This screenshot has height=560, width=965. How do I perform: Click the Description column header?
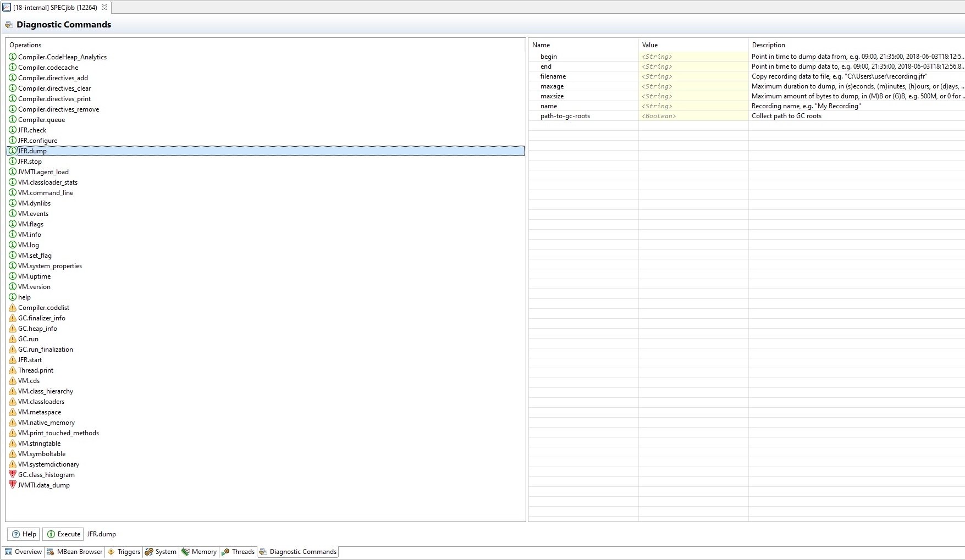coord(768,45)
